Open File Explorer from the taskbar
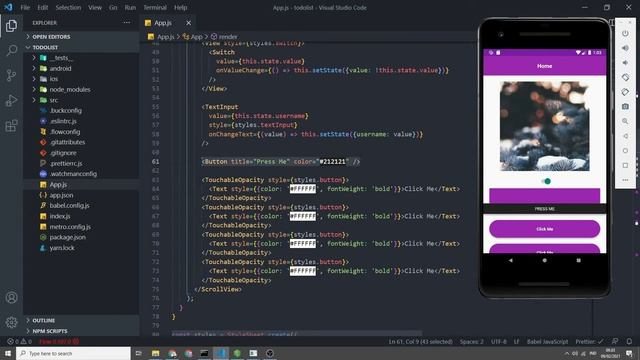640x360 pixels. pos(156,353)
